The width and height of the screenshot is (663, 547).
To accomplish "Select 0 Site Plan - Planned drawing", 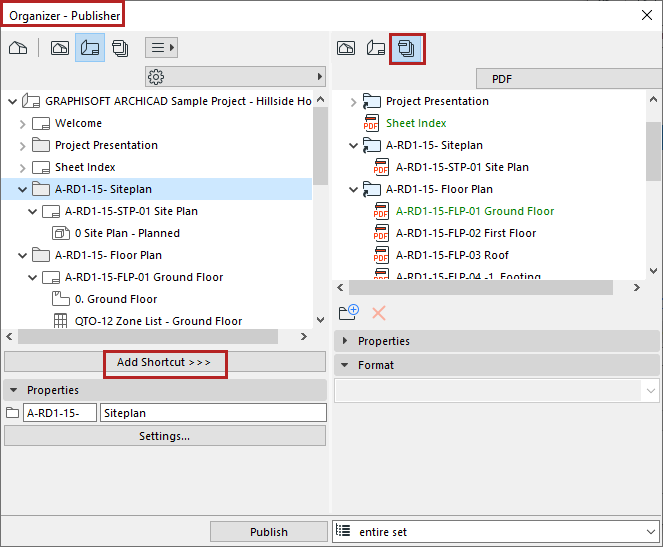I will [127, 233].
